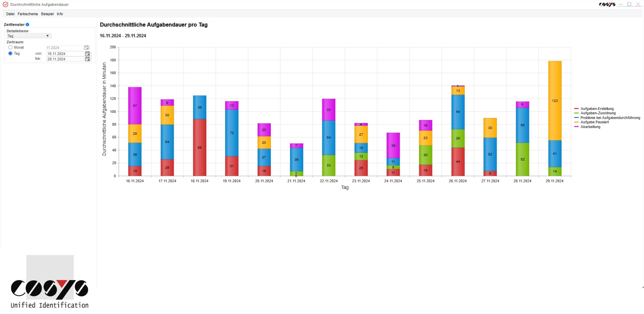Maximize the window
644x314 pixels.
click(x=629, y=4)
